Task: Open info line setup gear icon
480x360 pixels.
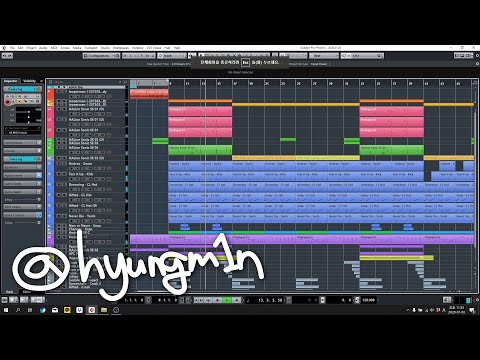Action: (477, 64)
